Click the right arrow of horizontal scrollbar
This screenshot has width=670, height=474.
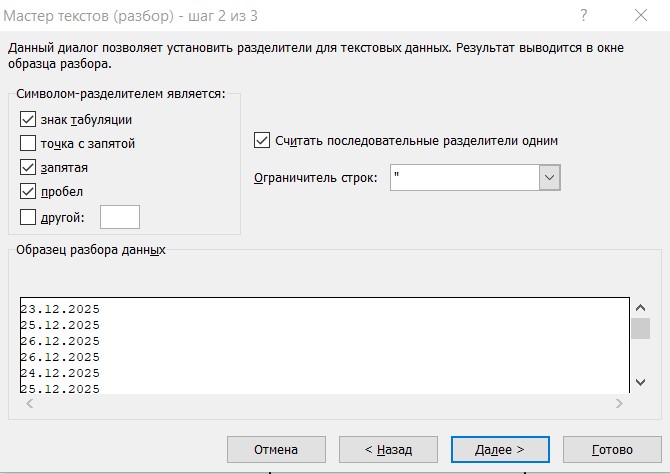point(620,403)
